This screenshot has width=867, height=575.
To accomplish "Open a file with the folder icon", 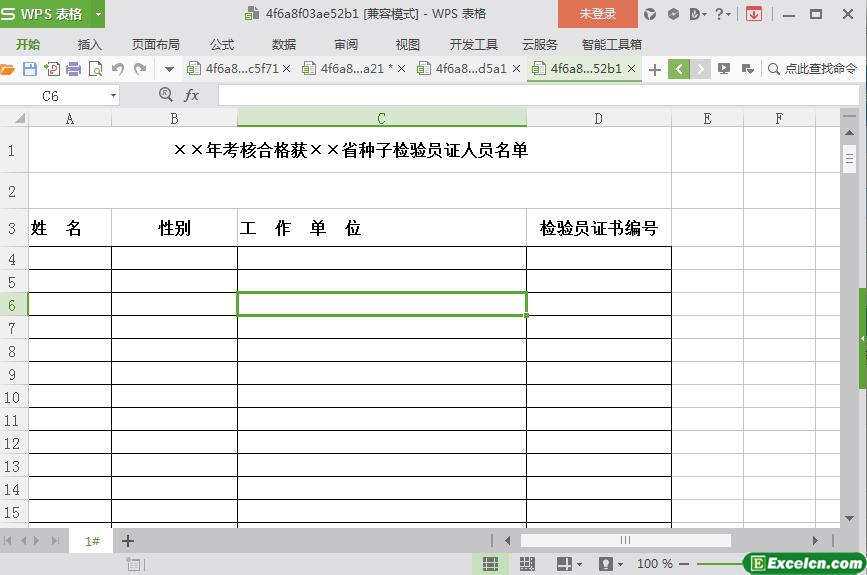I will (x=7, y=69).
